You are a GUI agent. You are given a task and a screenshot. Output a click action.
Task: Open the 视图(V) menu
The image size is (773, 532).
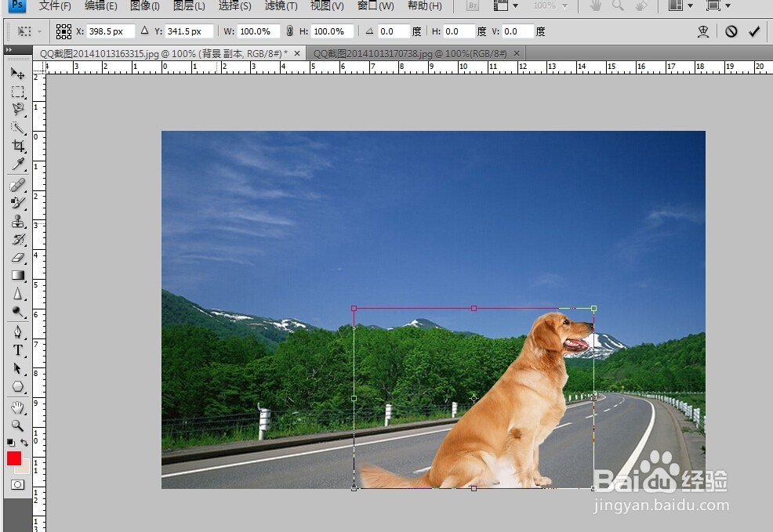point(327,6)
